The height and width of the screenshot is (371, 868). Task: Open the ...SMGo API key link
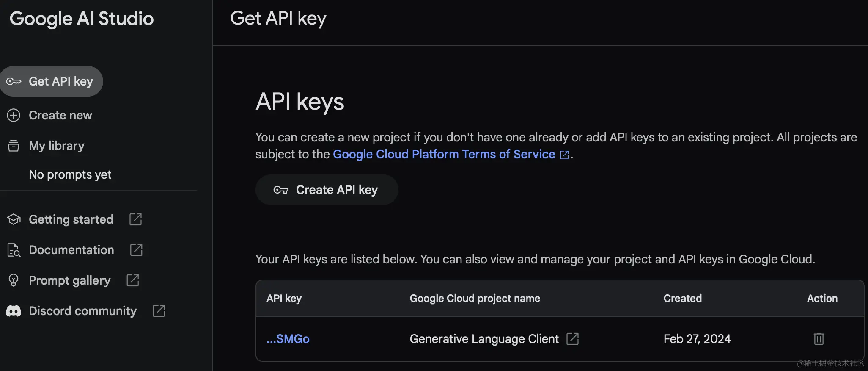pyautogui.click(x=288, y=339)
